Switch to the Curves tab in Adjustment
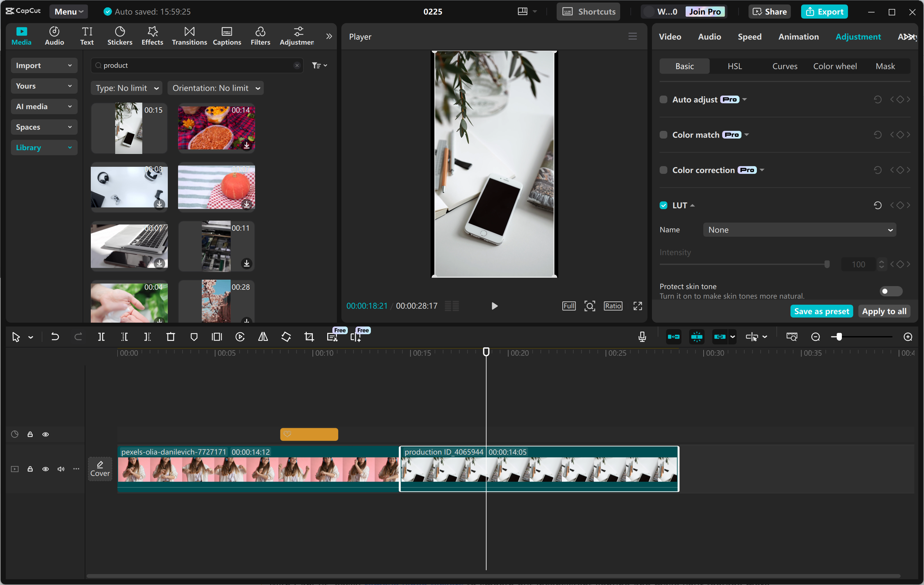Viewport: 924px width, 585px height. [x=784, y=66]
